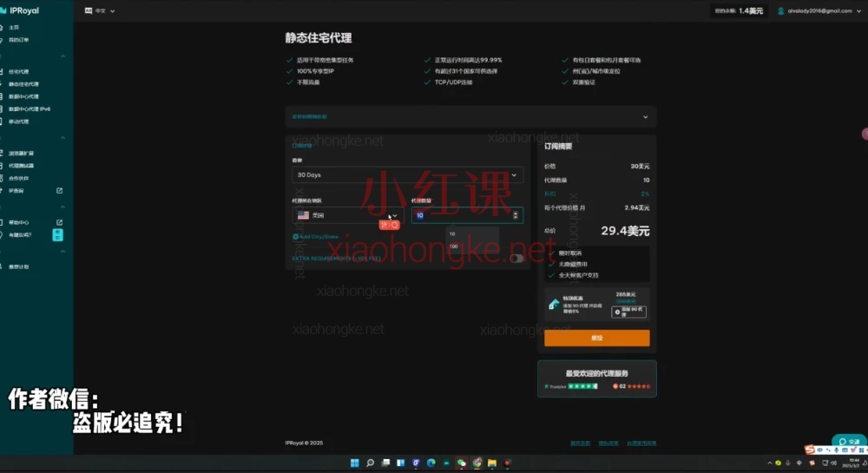Open the 中文 language dropdown

100,10
